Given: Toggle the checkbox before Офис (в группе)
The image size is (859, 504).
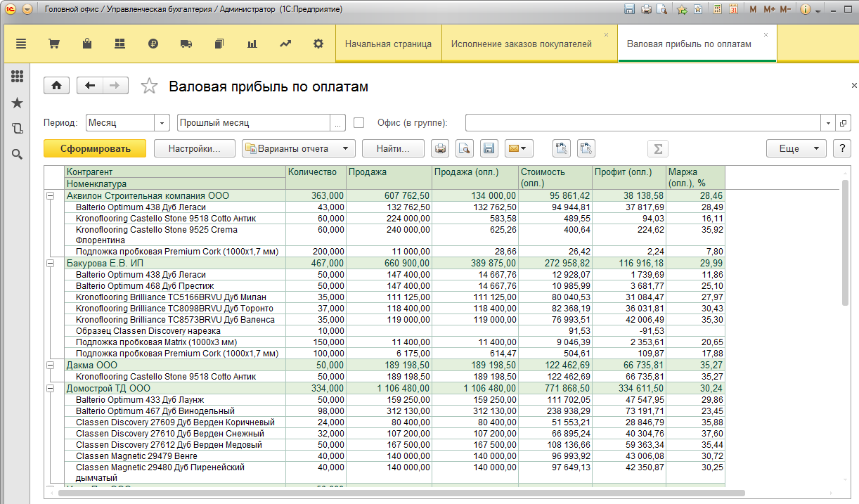Looking at the screenshot, I should click(359, 122).
